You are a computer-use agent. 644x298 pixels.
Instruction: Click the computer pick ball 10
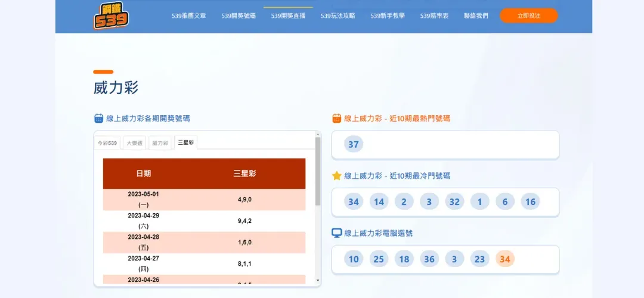point(354,259)
